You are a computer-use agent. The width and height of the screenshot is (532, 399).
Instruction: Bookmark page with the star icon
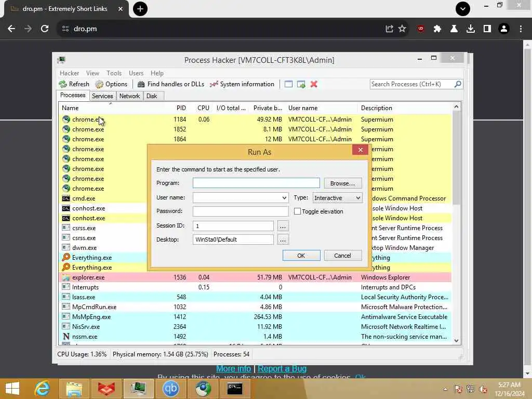click(x=402, y=29)
